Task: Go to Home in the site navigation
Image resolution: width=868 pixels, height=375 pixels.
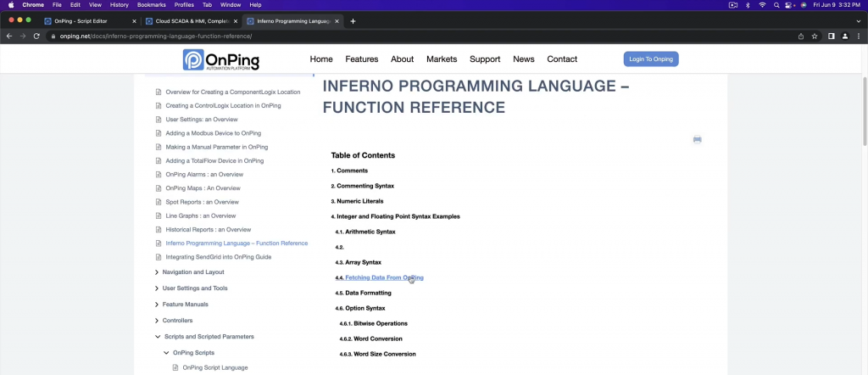Action: click(x=321, y=59)
